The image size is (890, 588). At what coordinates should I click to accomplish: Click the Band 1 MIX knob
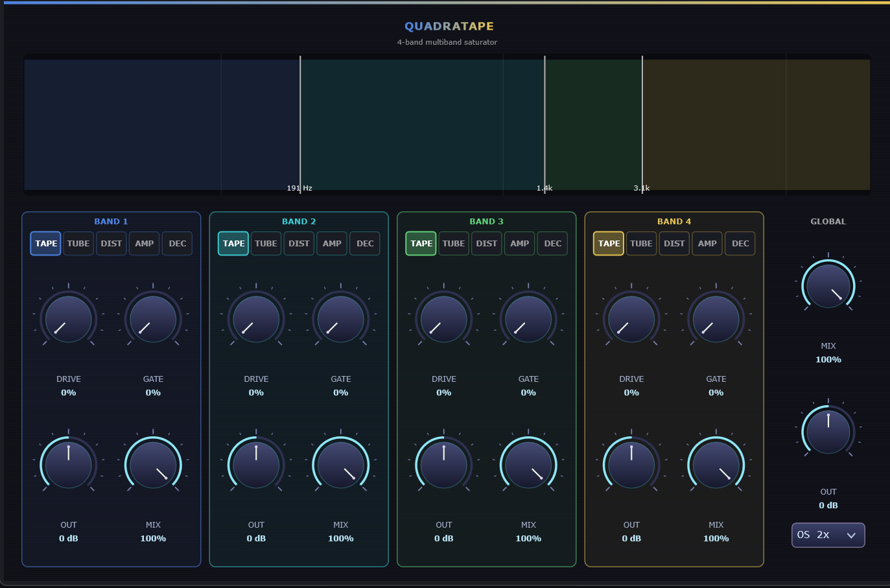pyautogui.click(x=153, y=465)
